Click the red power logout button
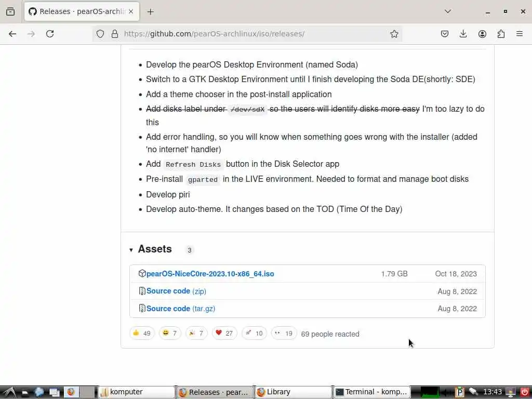This screenshot has height=399, width=532. click(x=524, y=392)
